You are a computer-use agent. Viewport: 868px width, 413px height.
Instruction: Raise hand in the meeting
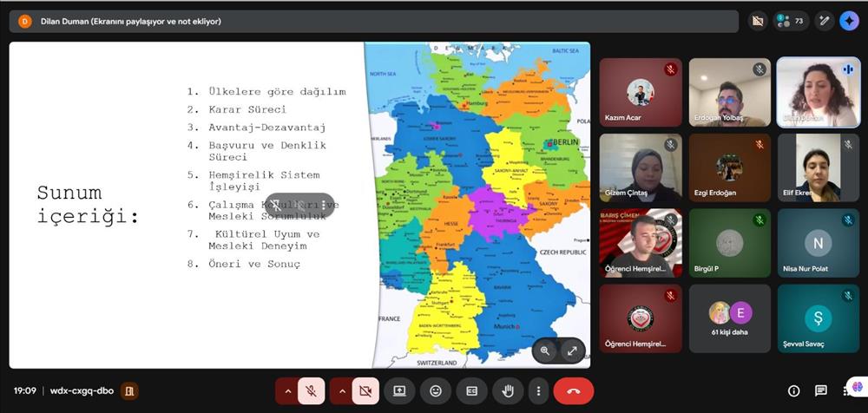point(508,391)
